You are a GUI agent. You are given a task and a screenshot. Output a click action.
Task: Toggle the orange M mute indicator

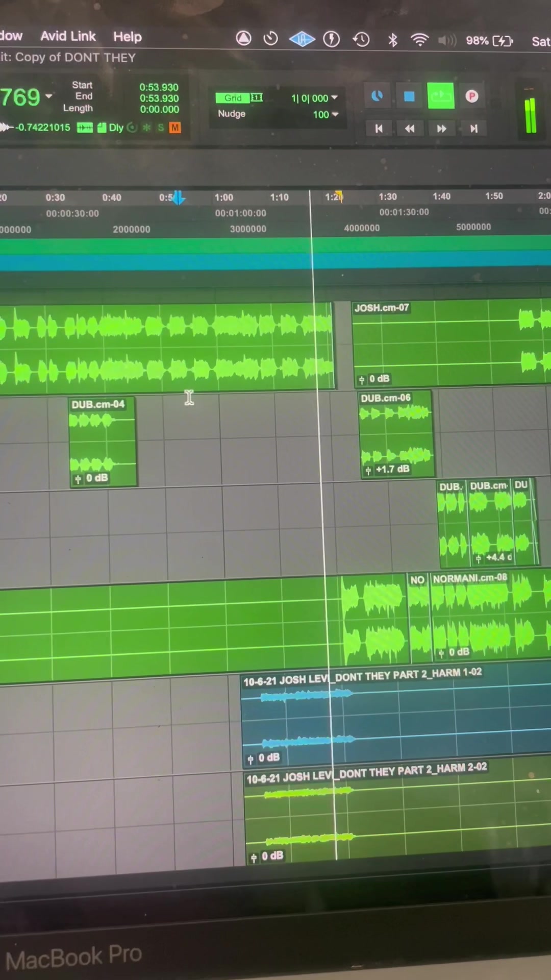(x=175, y=128)
